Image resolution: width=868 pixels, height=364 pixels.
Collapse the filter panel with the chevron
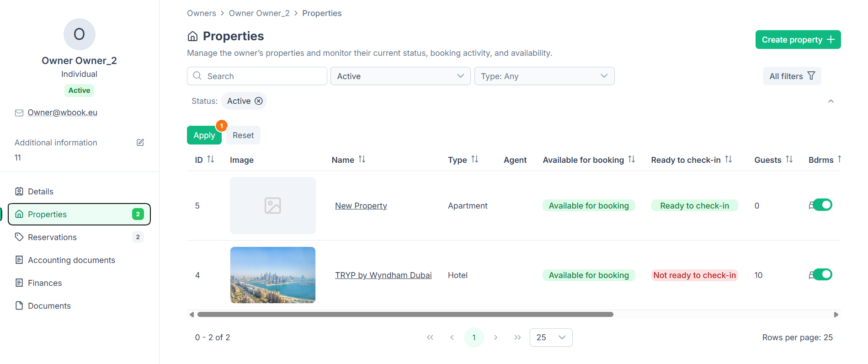pos(831,101)
